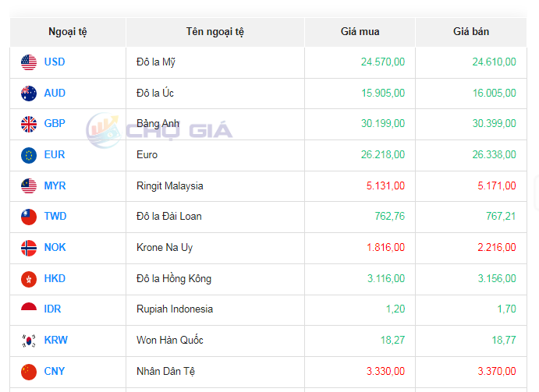
Task: Click the 'Giá mua' column header
Action: [360, 32]
